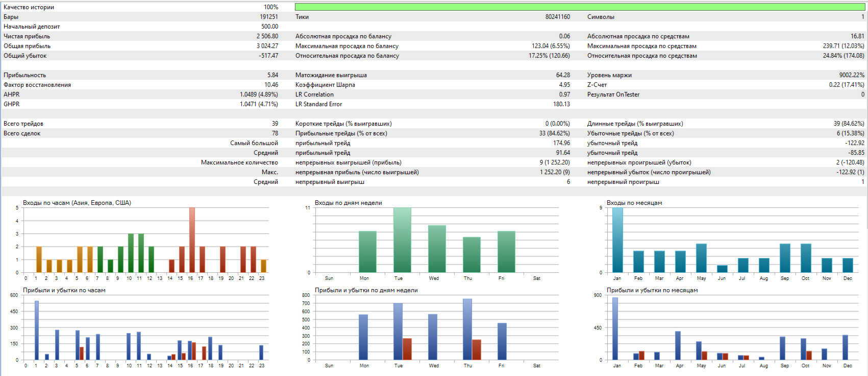Click the Tue bar in weekday entries chart
The width and height of the screenshot is (868, 376).
(x=402, y=240)
